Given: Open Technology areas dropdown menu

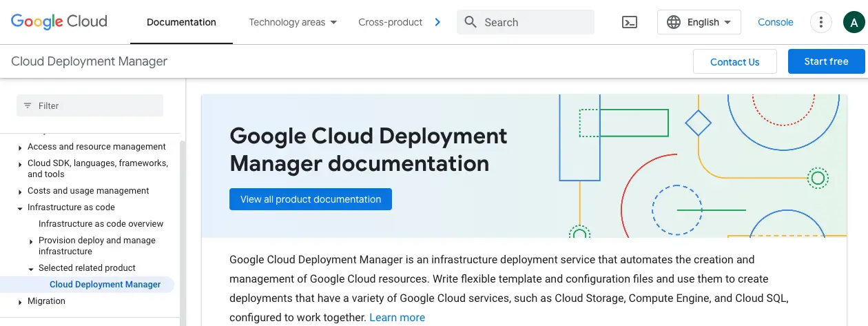Looking at the screenshot, I should tap(293, 22).
